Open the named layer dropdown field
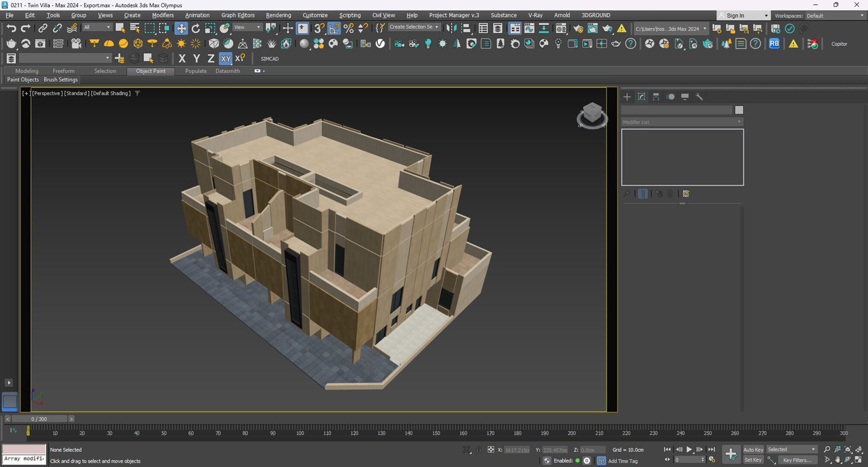The height and width of the screenshot is (467, 868). tap(65, 58)
